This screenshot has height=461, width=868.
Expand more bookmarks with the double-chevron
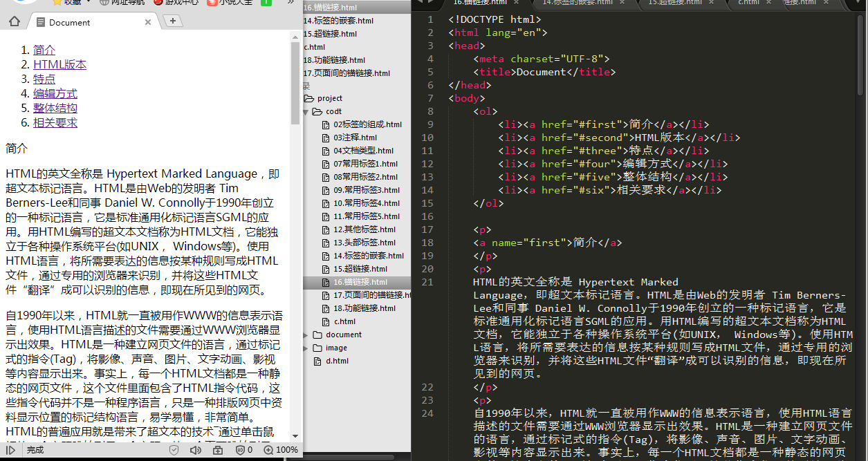point(291,3)
